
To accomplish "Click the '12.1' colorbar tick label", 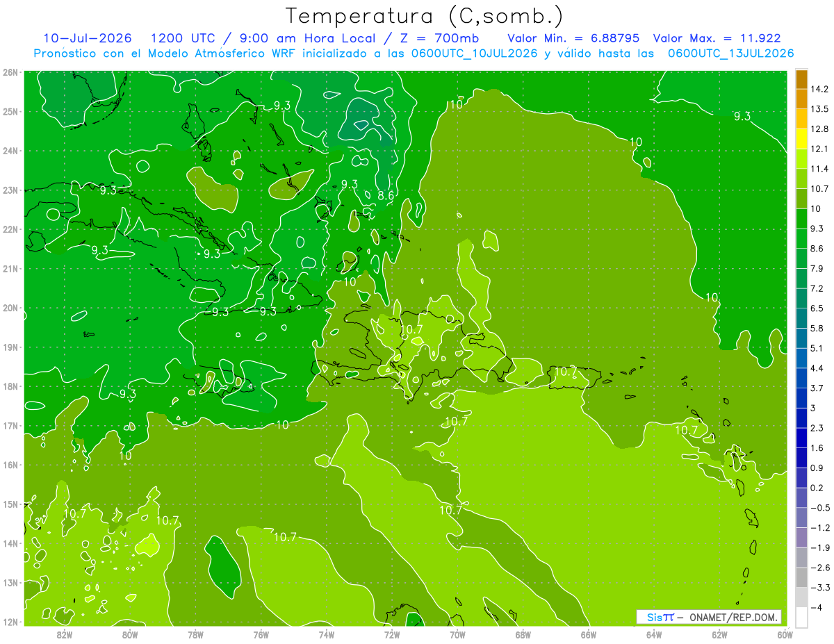I will 819,149.
